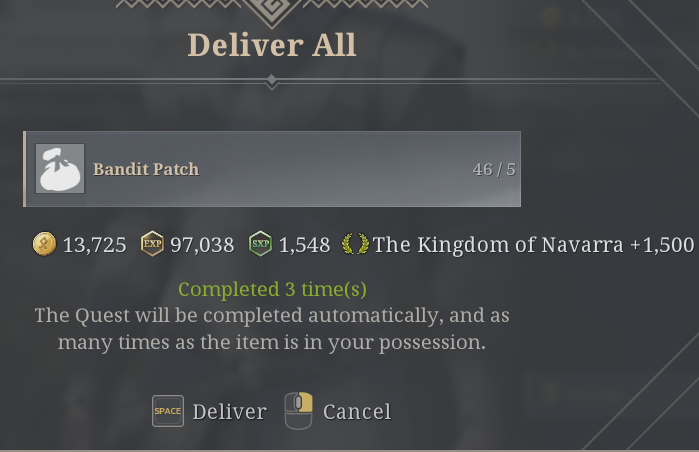Image resolution: width=699 pixels, height=452 pixels.
Task: Click The Kingdom of Navarra +1,500 reward
Action: click(x=533, y=245)
